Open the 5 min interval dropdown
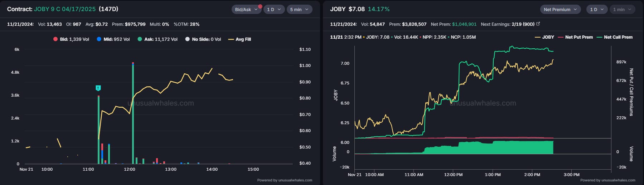Image resolution: width=644 pixels, height=185 pixels. [299, 10]
